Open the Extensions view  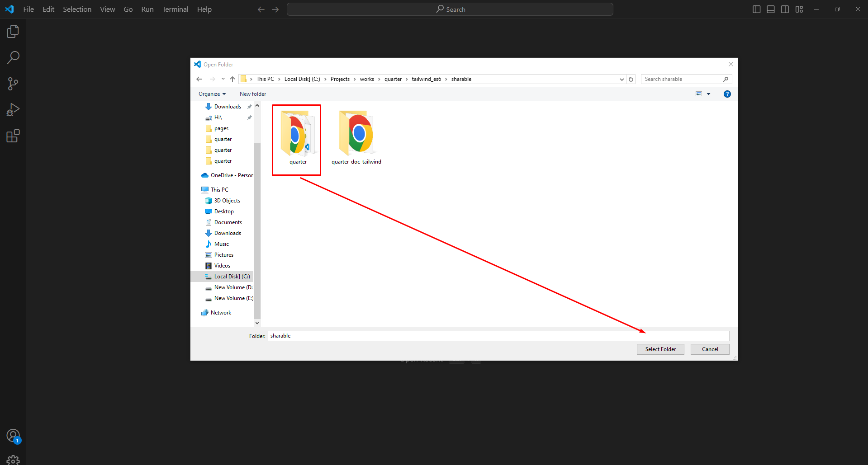pyautogui.click(x=13, y=136)
